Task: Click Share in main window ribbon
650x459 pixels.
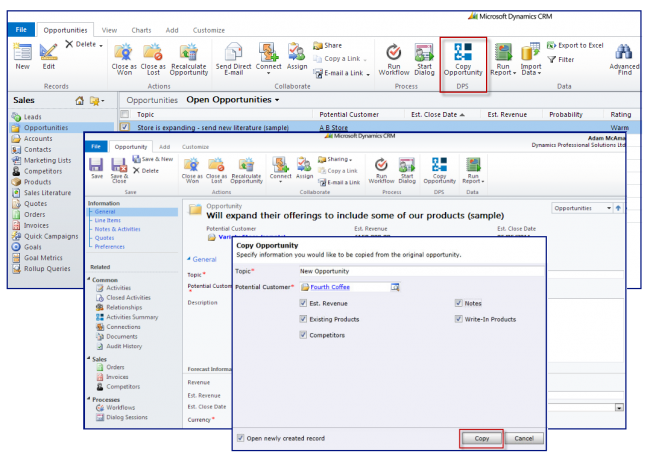Action: coord(327,45)
